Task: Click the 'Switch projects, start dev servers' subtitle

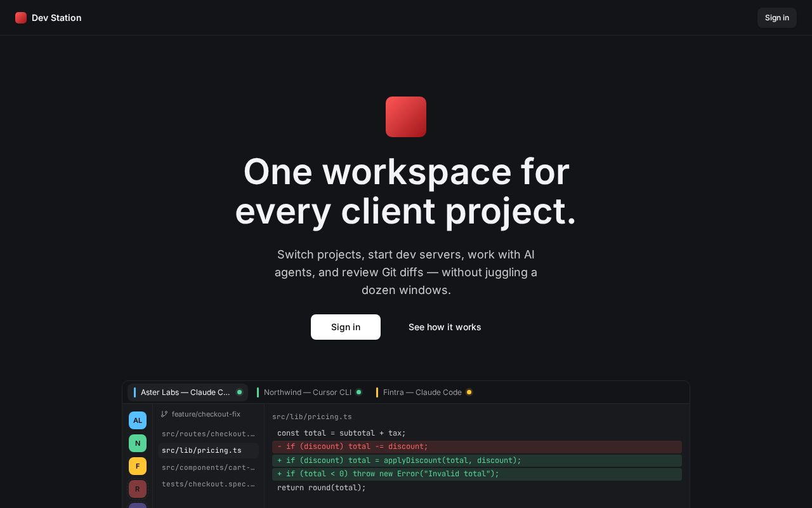Action: pos(406,272)
